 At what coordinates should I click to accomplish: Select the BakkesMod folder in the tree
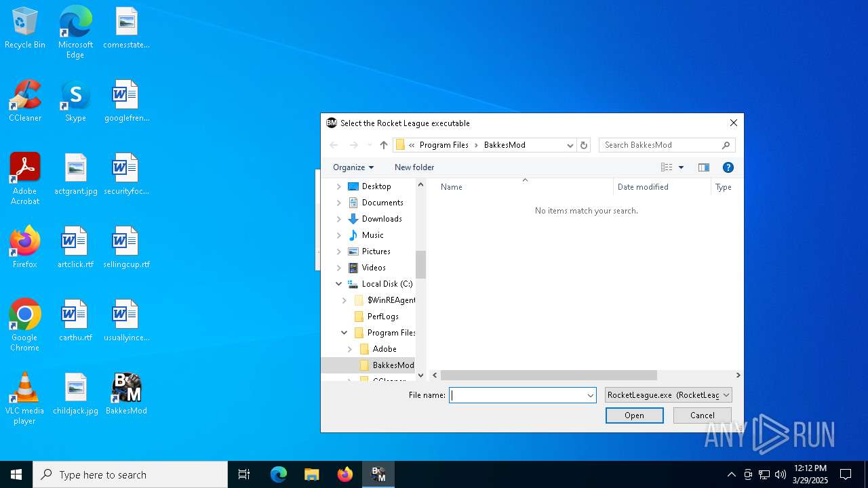pos(387,365)
